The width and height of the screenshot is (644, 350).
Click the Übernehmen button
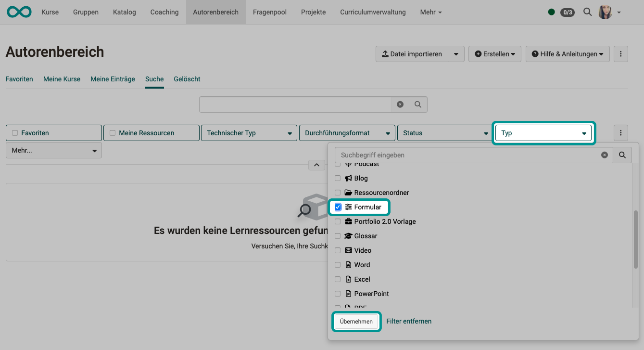356,321
